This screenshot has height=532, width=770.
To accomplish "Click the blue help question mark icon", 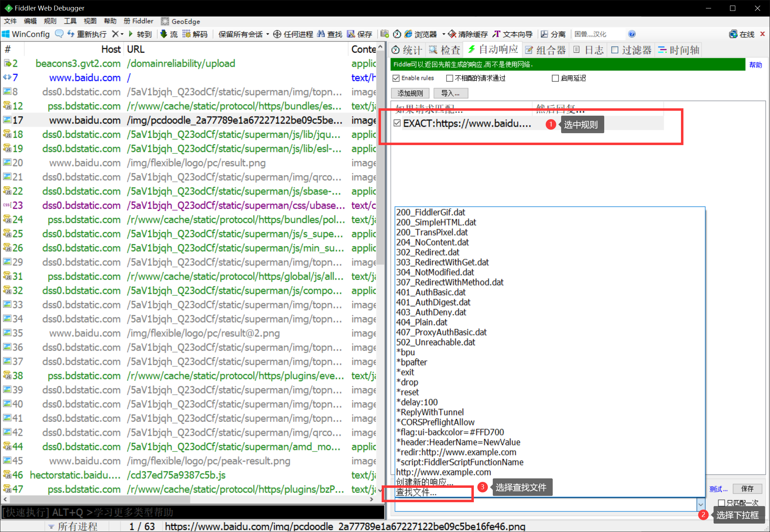I will click(632, 34).
